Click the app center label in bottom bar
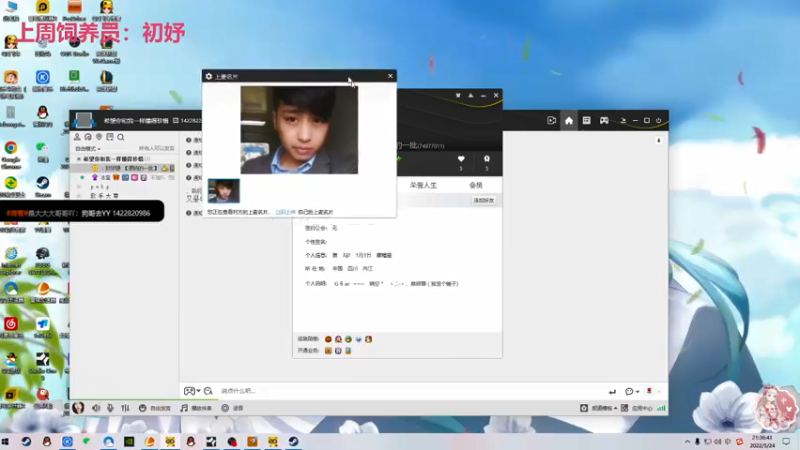The height and width of the screenshot is (450, 800). 642,408
